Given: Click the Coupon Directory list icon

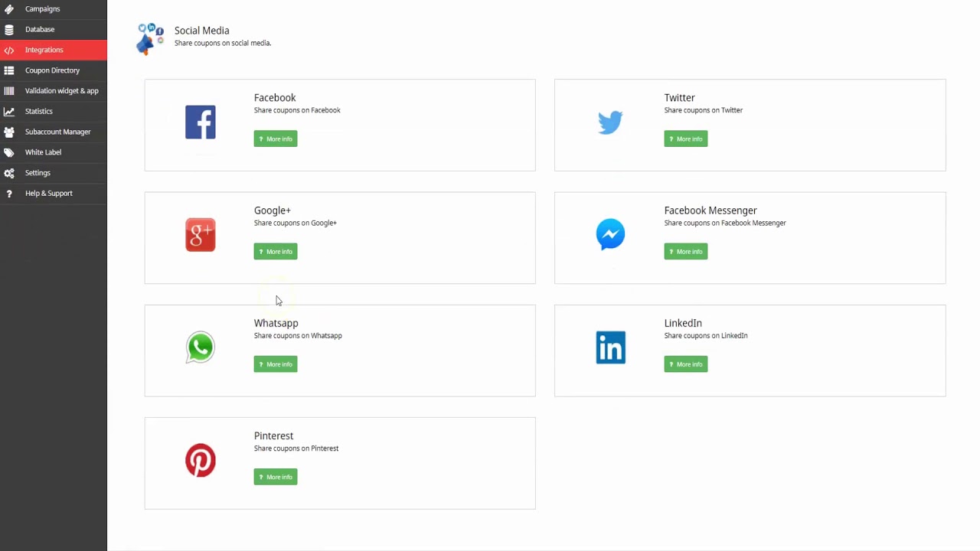Looking at the screenshot, I should coord(9,70).
